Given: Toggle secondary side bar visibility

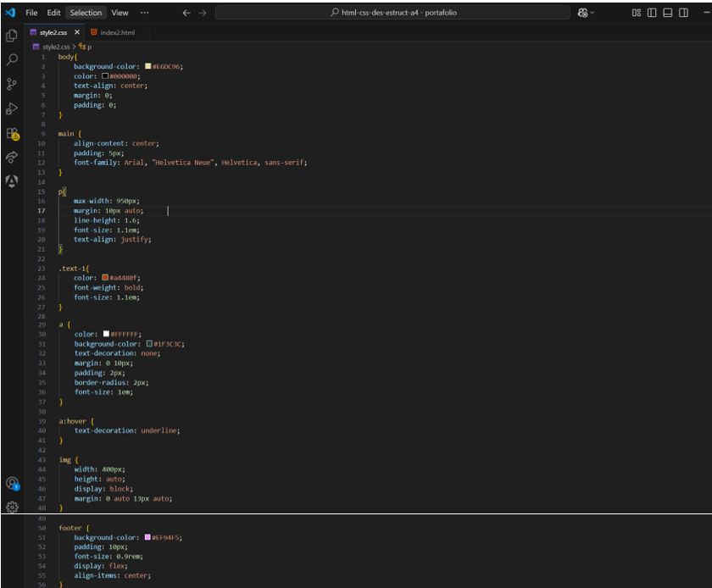Looking at the screenshot, I should coord(683,13).
